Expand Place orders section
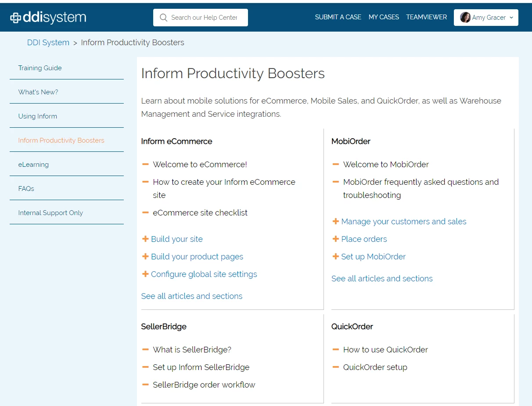532x406 pixels. tap(364, 239)
